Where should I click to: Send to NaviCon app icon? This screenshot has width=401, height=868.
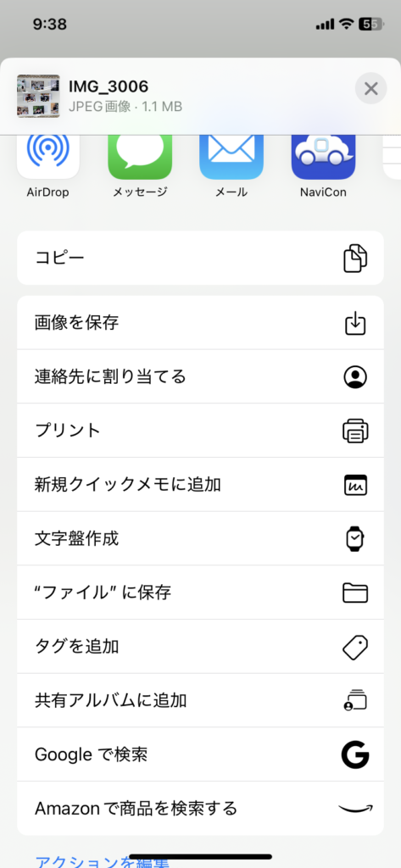[323, 157]
